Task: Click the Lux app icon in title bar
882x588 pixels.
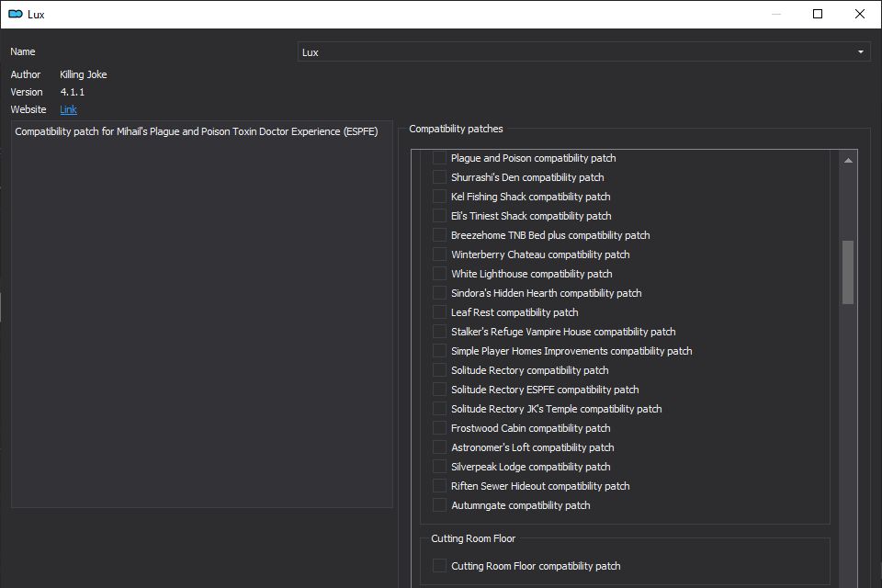Action: pos(16,14)
